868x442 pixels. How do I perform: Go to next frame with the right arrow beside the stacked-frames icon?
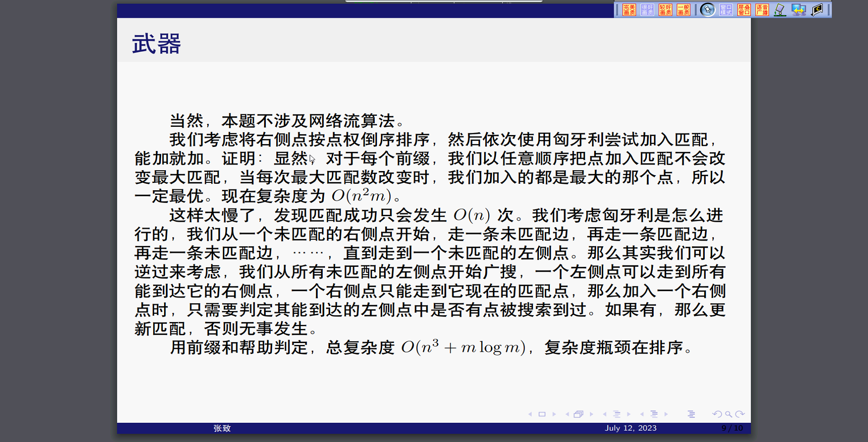pos(592,414)
